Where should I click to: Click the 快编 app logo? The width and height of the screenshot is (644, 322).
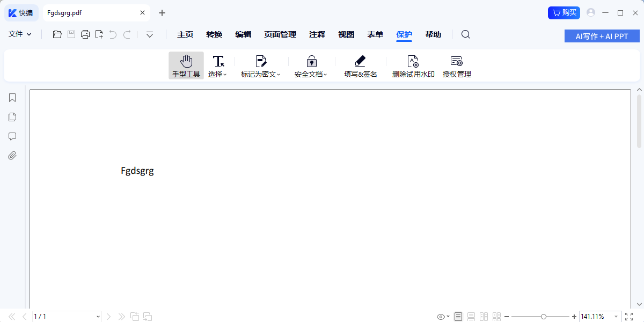pyautogui.click(x=21, y=13)
